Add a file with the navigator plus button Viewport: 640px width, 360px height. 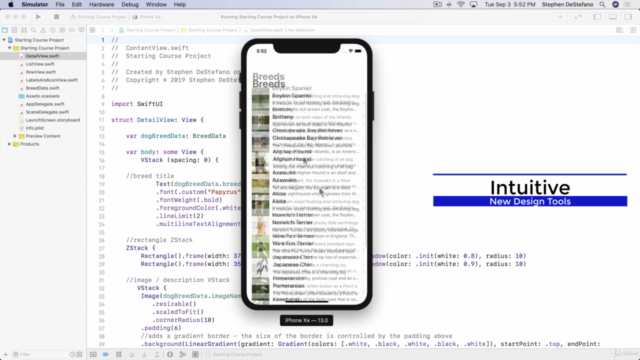point(5,354)
